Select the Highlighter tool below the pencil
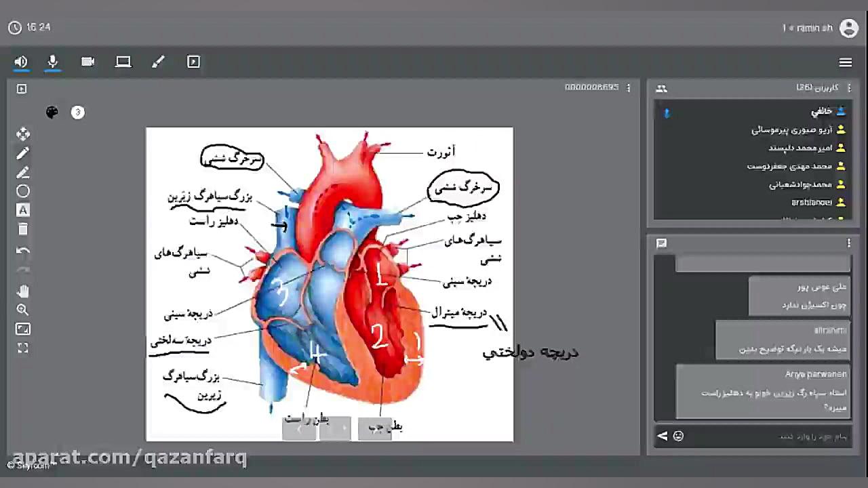 23,172
